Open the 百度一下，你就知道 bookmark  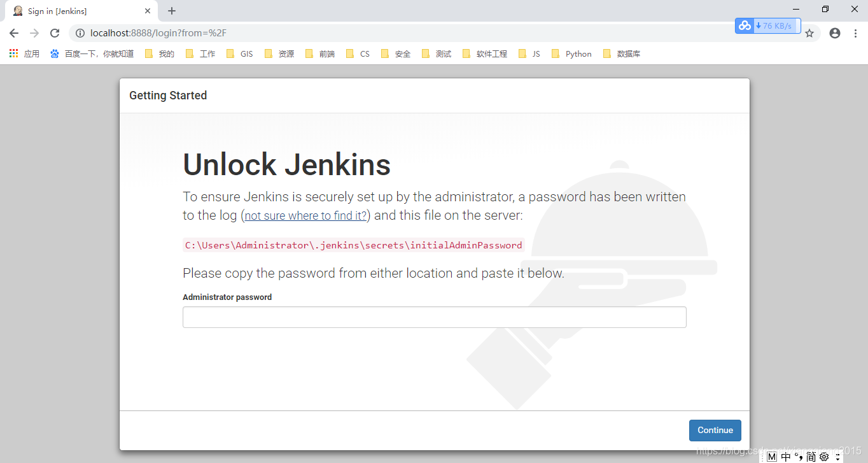92,54
